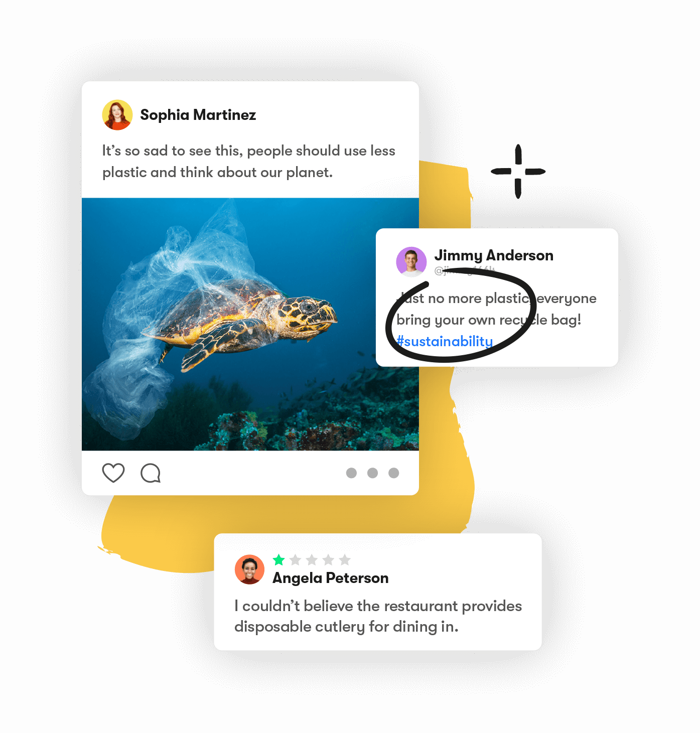Open comments with speech bubble icon
Viewport: 700px width, 733px height.
pos(151,473)
